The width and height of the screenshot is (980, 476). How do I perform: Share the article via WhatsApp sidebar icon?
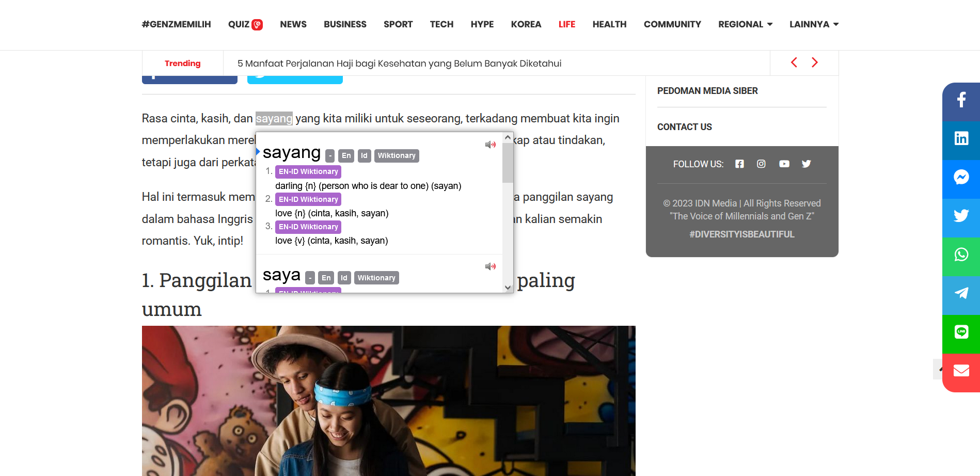pos(961,254)
